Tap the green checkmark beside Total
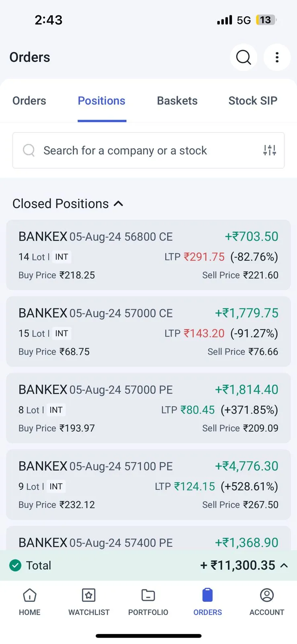 15,566
